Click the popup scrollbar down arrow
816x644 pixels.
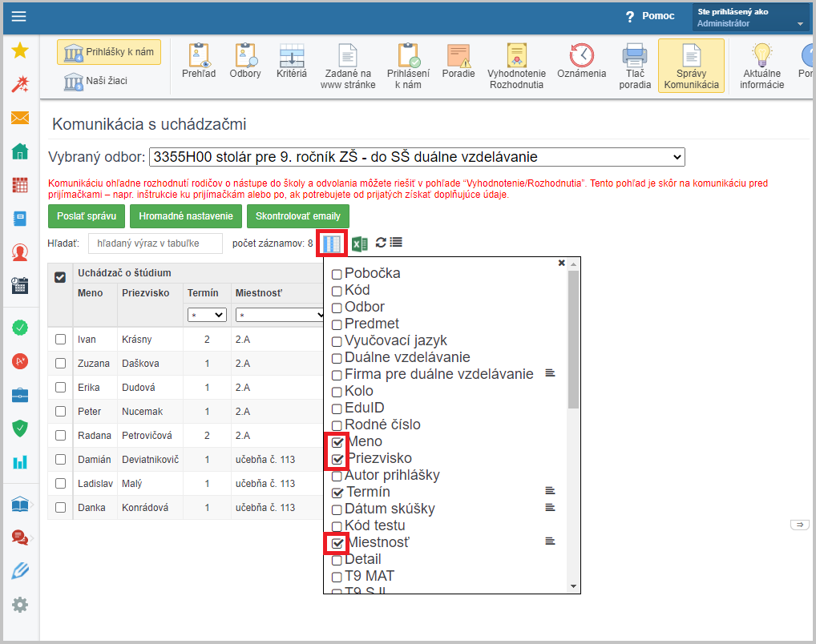pyautogui.click(x=573, y=586)
